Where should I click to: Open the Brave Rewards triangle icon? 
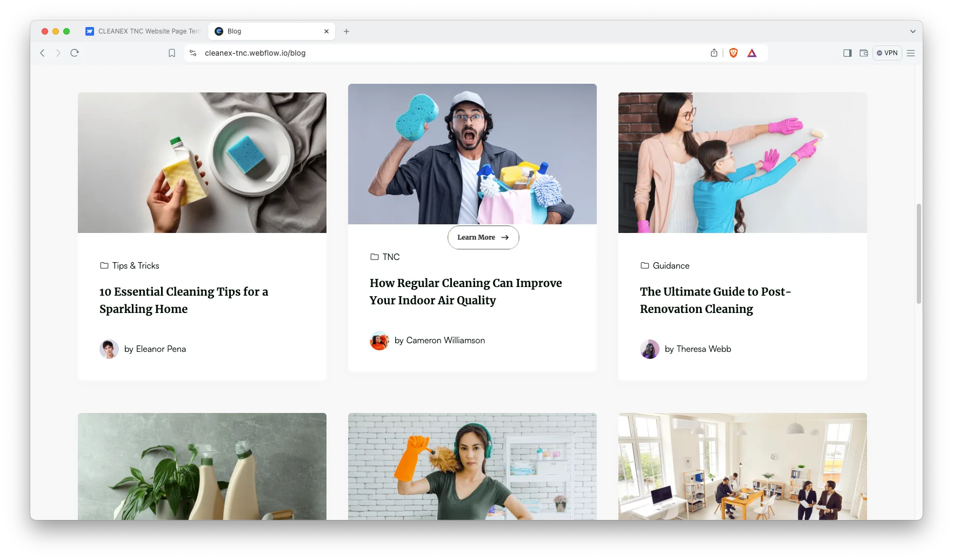[x=752, y=53]
